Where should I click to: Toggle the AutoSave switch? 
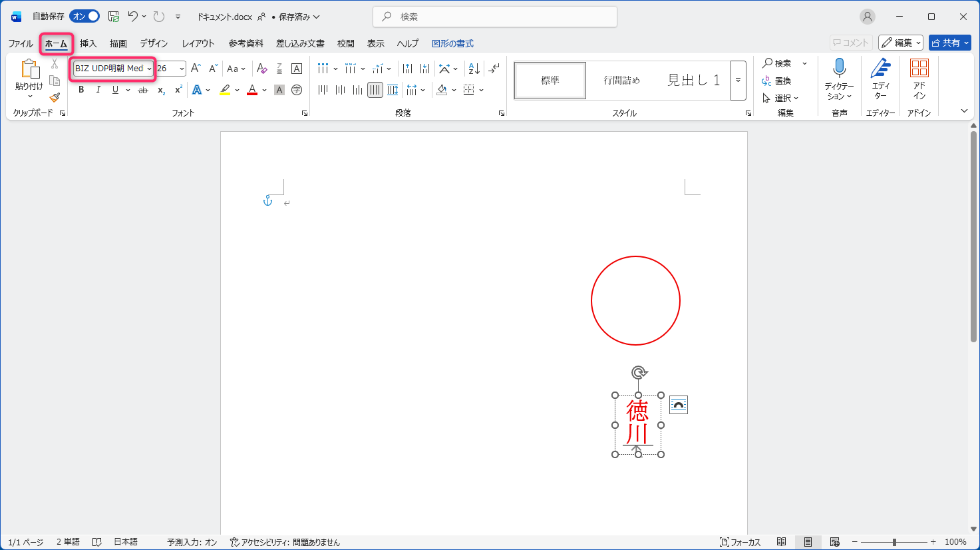pos(84,16)
